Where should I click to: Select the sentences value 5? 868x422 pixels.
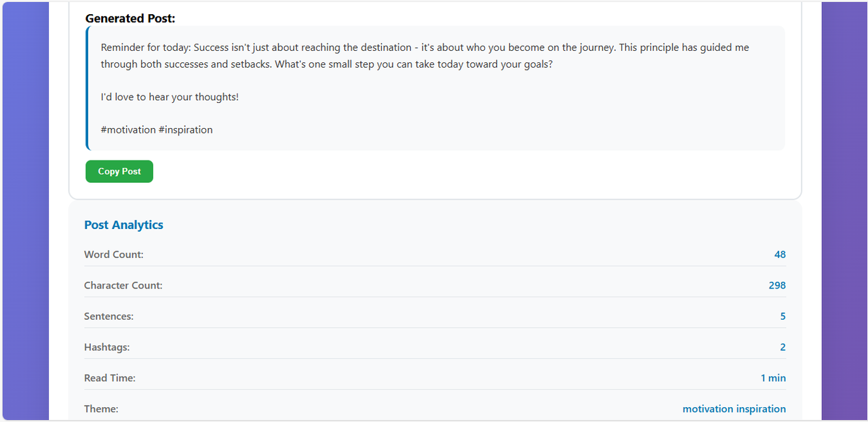pyautogui.click(x=783, y=316)
